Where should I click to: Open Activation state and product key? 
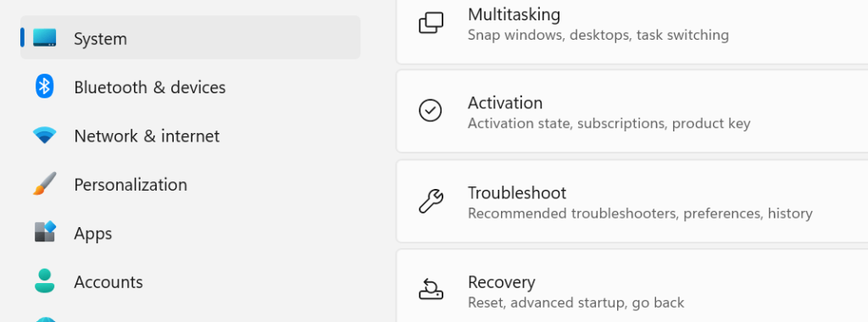632,111
